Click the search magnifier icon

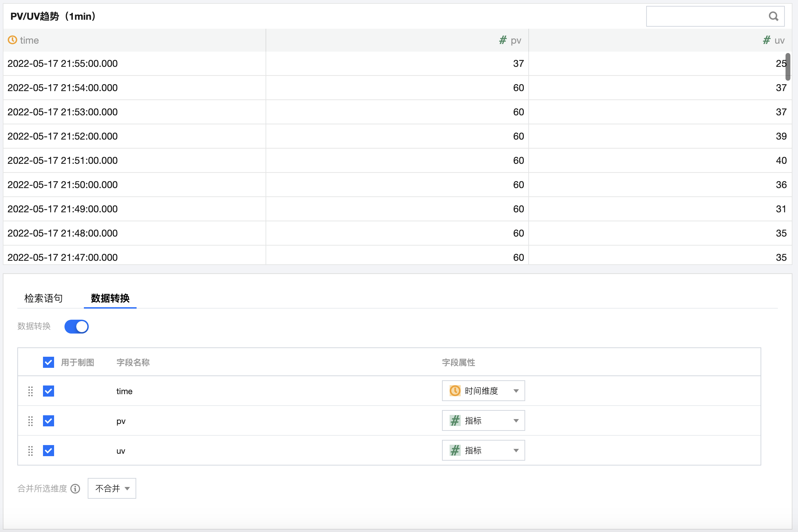773,16
